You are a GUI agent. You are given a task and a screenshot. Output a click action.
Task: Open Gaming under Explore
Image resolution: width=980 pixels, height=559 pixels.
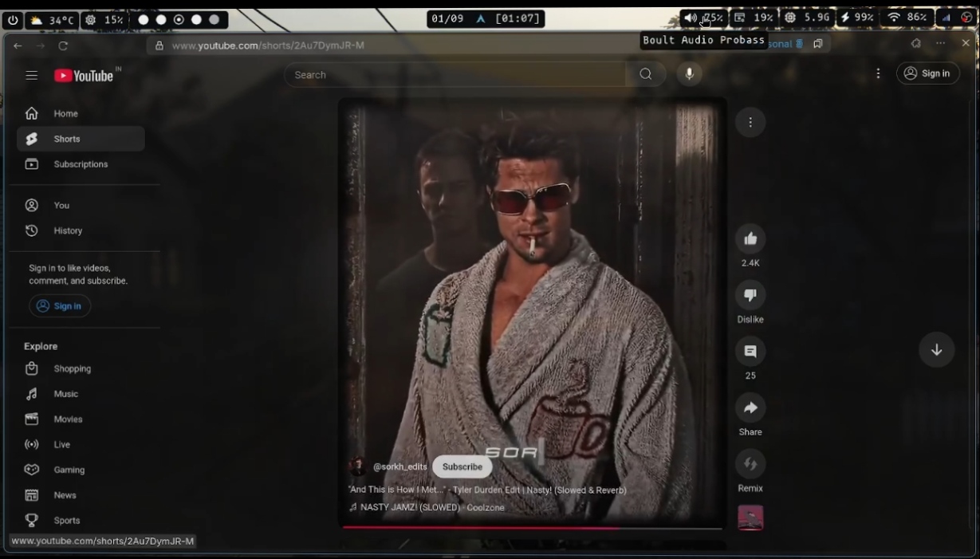click(x=81, y=470)
